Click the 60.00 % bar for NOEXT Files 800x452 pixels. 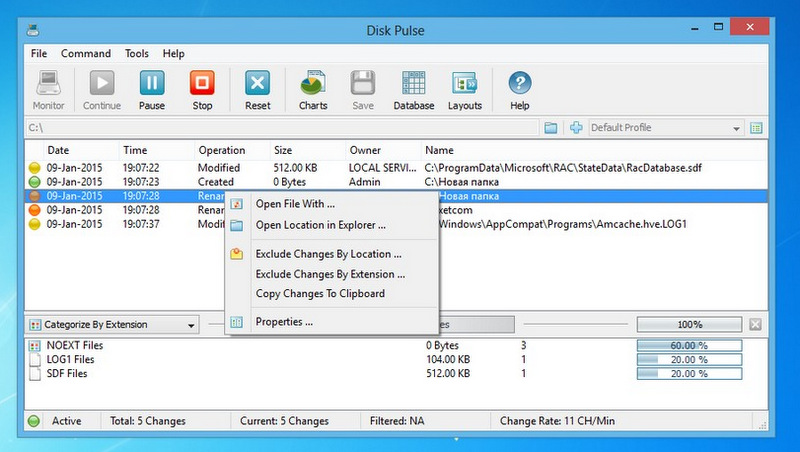[689, 345]
